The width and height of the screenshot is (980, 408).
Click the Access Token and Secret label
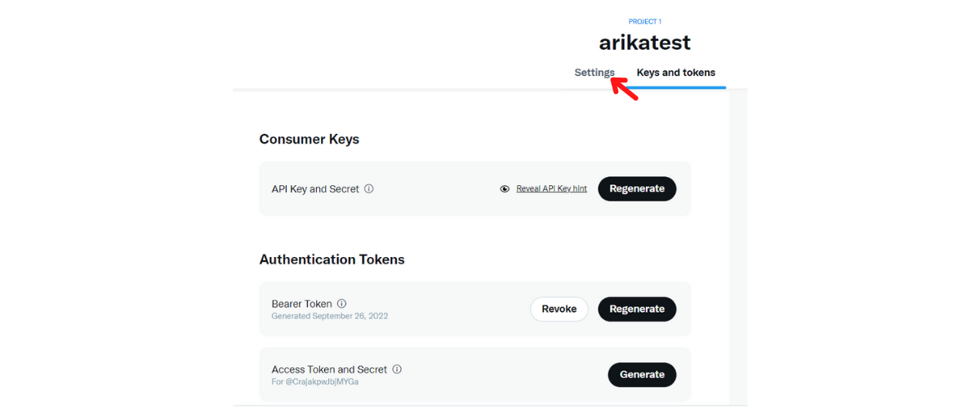(329, 369)
